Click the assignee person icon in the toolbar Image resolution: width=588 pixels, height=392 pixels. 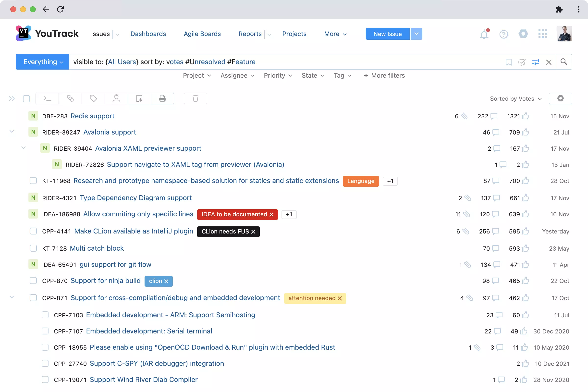coord(116,98)
